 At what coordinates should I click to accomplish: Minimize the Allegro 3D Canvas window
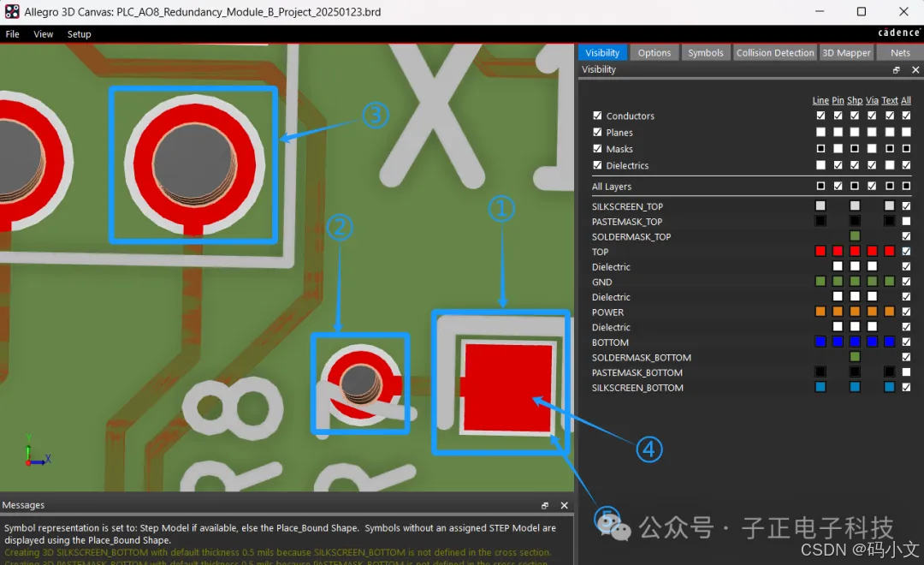819,11
